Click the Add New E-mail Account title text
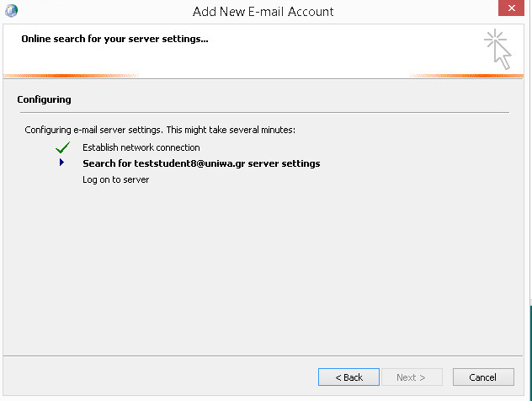Screen dimensions: 532x401 [263, 12]
